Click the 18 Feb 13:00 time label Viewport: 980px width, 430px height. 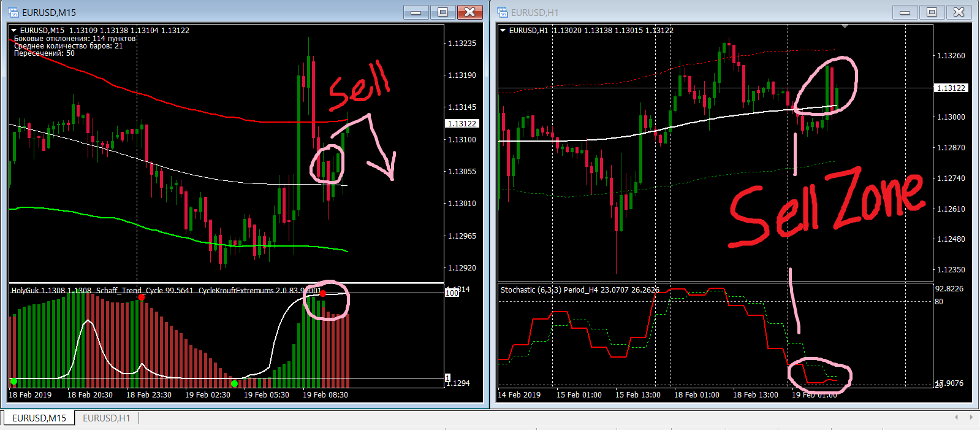click(x=756, y=395)
